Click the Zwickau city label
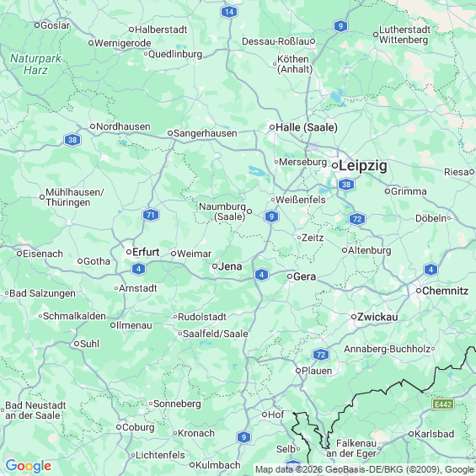The height and width of the screenshot is (476, 476). pyautogui.click(x=377, y=317)
